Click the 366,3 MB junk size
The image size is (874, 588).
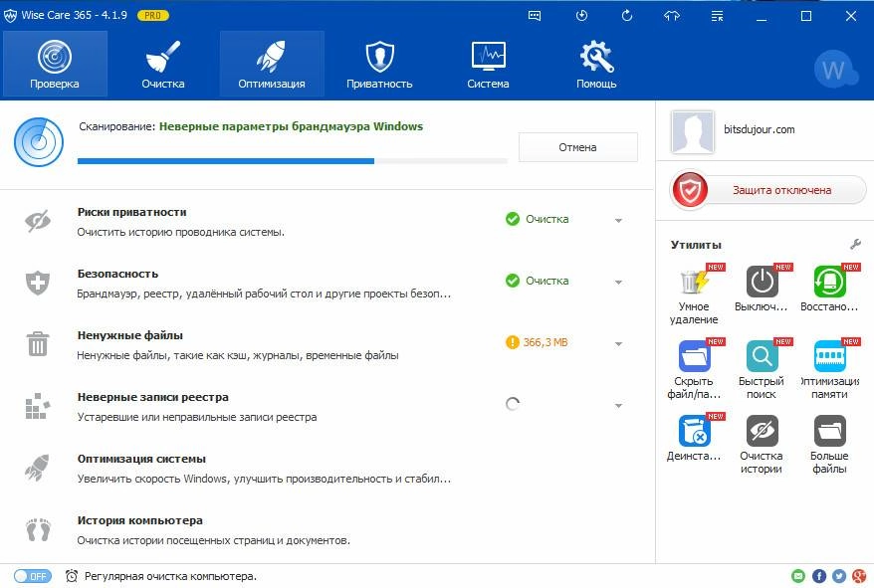(546, 342)
